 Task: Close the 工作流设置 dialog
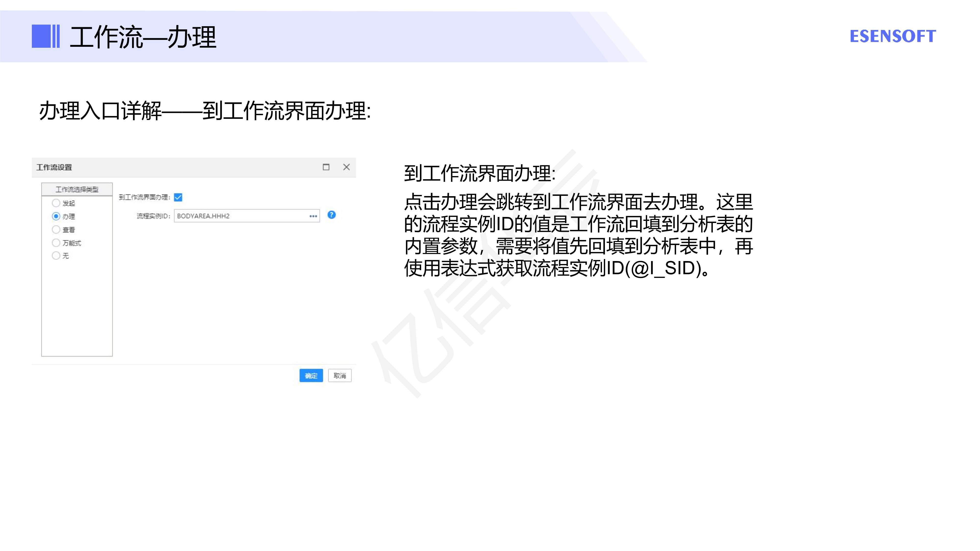click(x=346, y=167)
